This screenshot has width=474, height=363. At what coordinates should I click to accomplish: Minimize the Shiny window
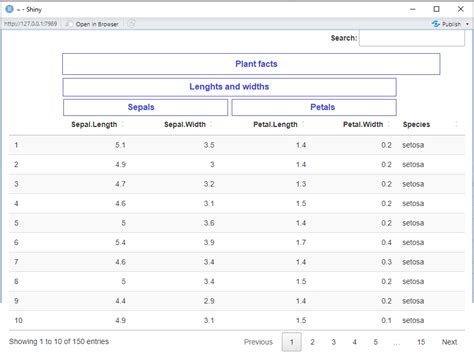(413, 9)
